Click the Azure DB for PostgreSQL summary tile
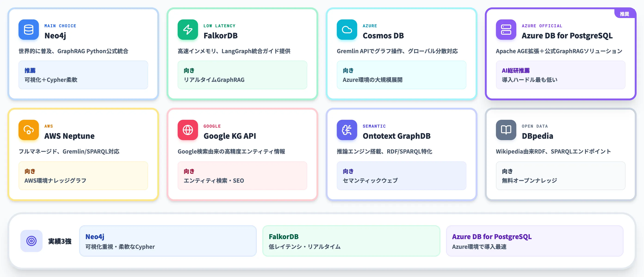Image resolution: width=644 pixels, height=277 pixels. point(535,241)
